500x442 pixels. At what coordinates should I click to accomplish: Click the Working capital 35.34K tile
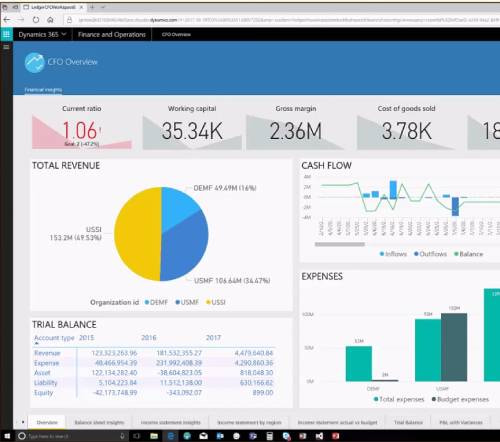pyautogui.click(x=192, y=127)
